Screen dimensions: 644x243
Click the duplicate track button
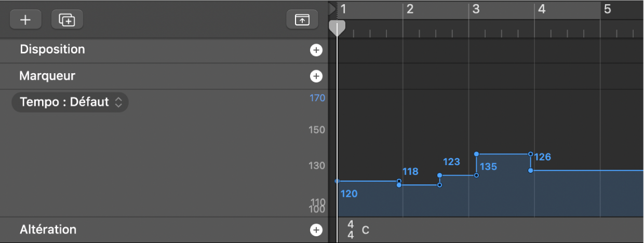(67, 20)
